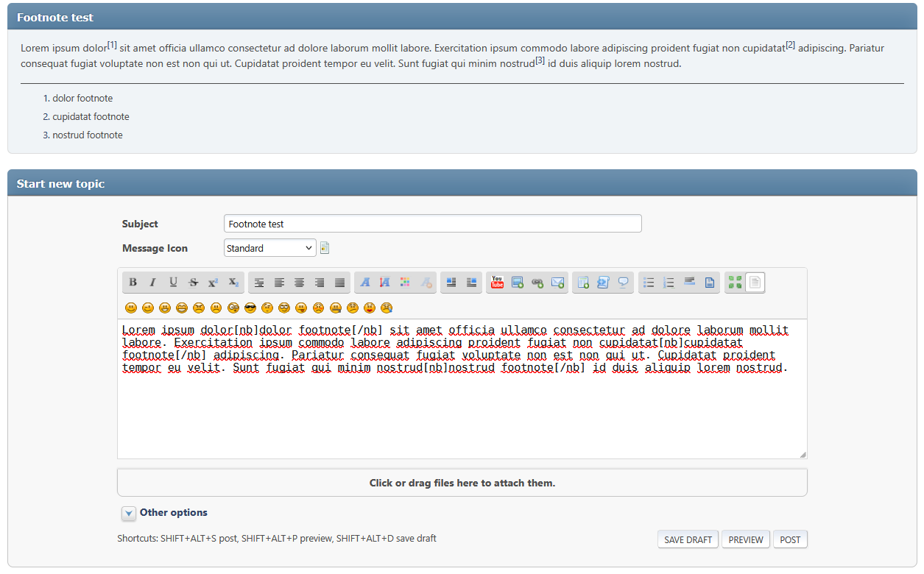Click the Post button

point(790,539)
